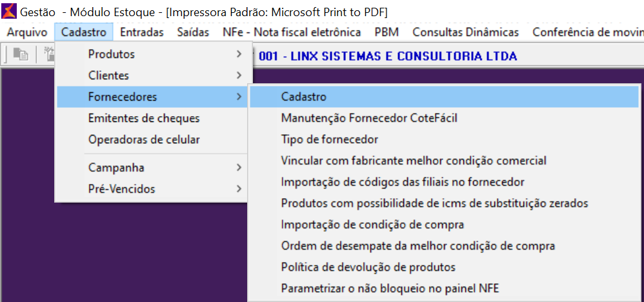The image size is (644, 302).
Task: Choose Política de devolução de produtos
Action: pos(368,267)
